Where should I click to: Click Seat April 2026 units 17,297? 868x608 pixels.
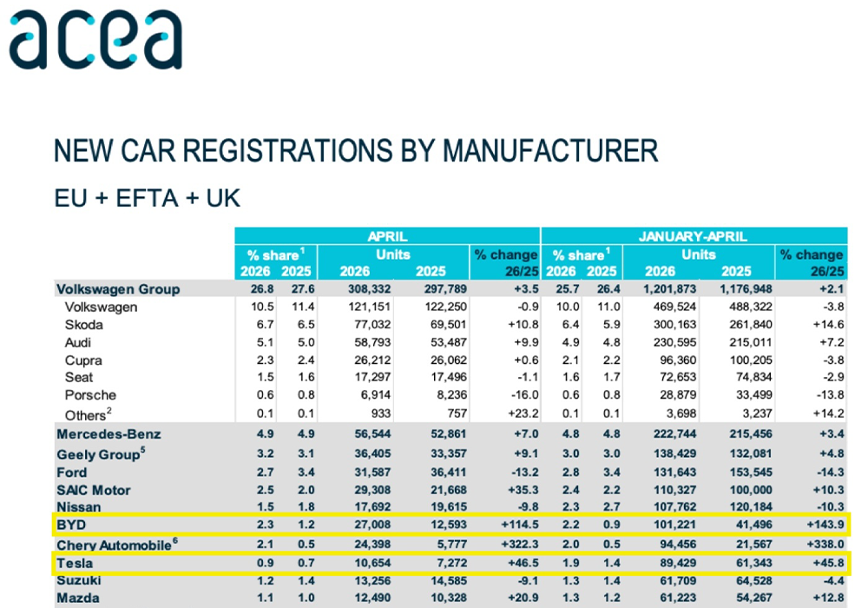(372, 377)
